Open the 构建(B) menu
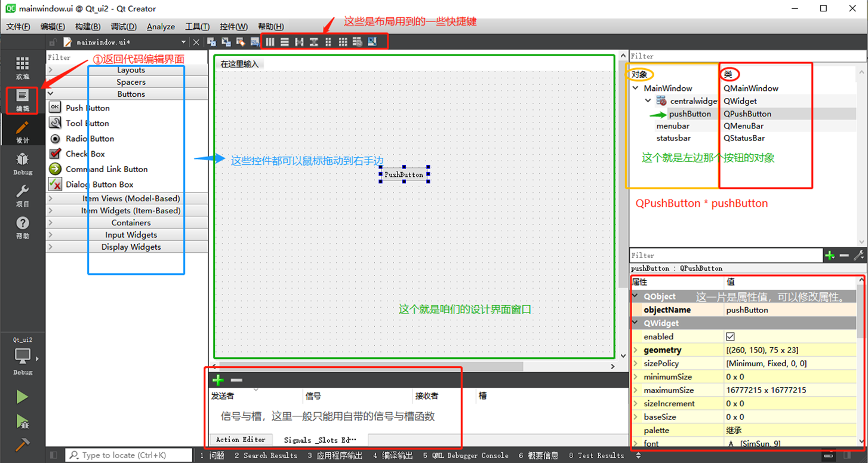868x463 pixels. pos(88,26)
